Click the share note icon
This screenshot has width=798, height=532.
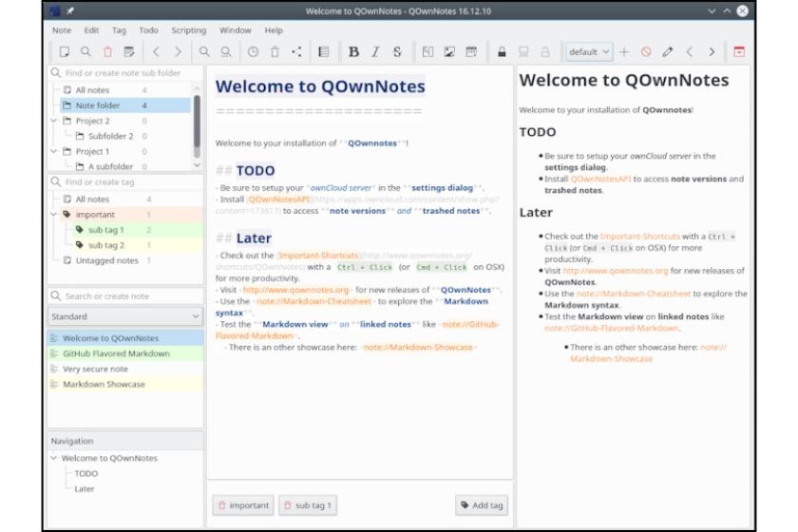tap(296, 51)
